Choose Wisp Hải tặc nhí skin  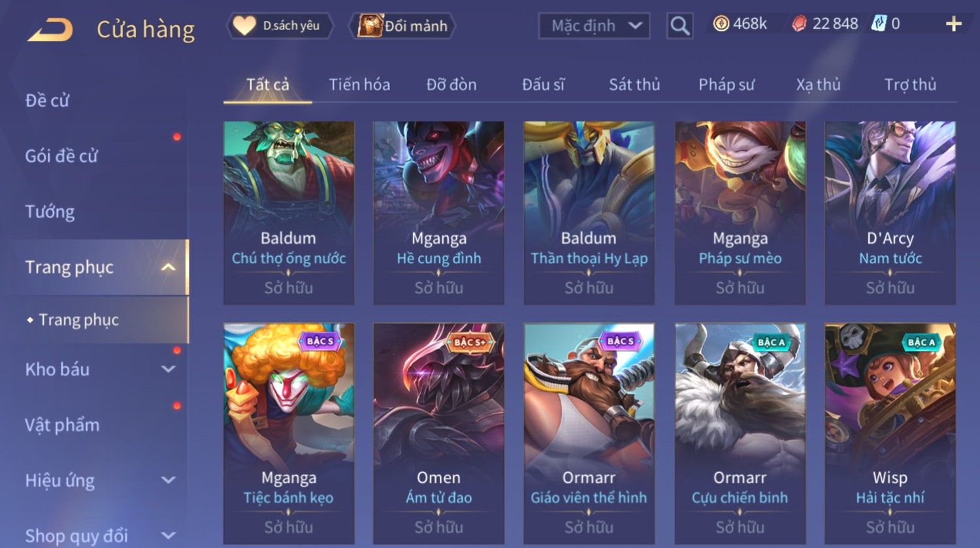[x=890, y=433]
